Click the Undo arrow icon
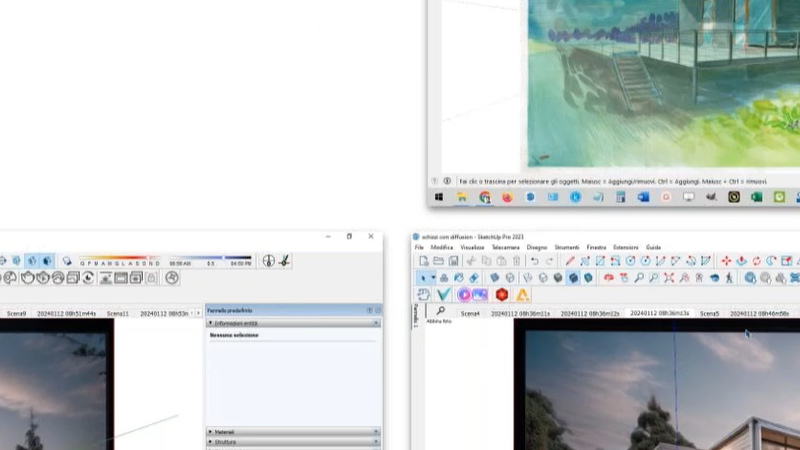Screen dimensions: 800x450 pyautogui.click(x=536, y=261)
